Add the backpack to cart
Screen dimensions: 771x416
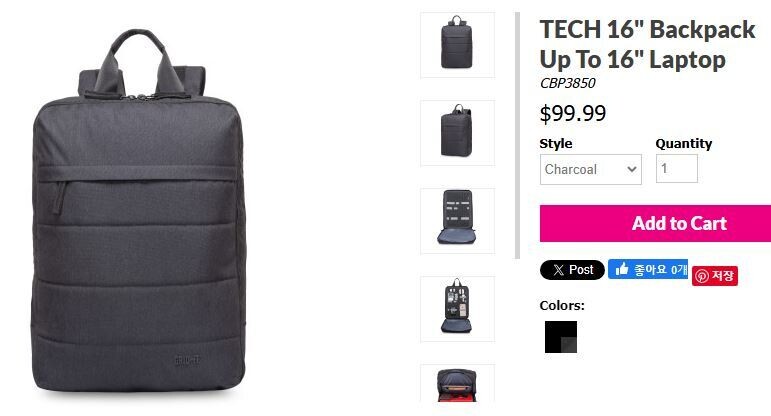tap(655, 223)
